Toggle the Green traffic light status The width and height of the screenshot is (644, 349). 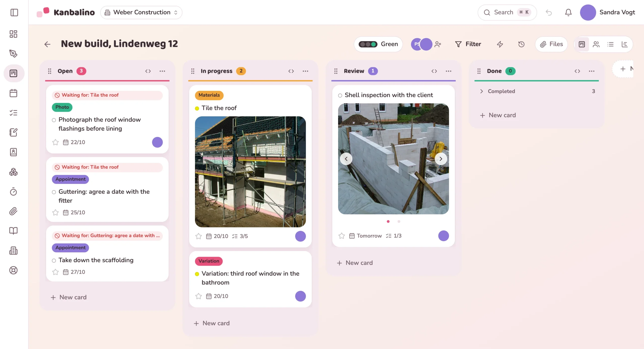click(378, 44)
